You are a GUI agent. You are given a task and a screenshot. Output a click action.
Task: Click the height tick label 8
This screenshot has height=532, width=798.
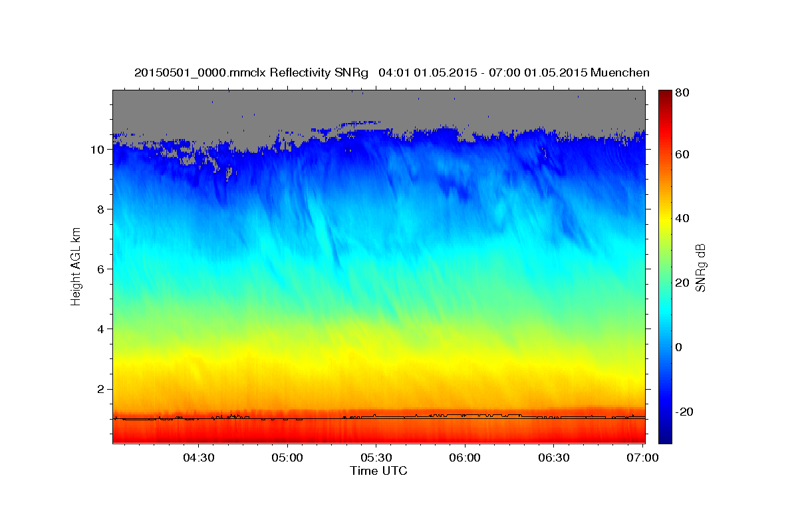point(102,209)
